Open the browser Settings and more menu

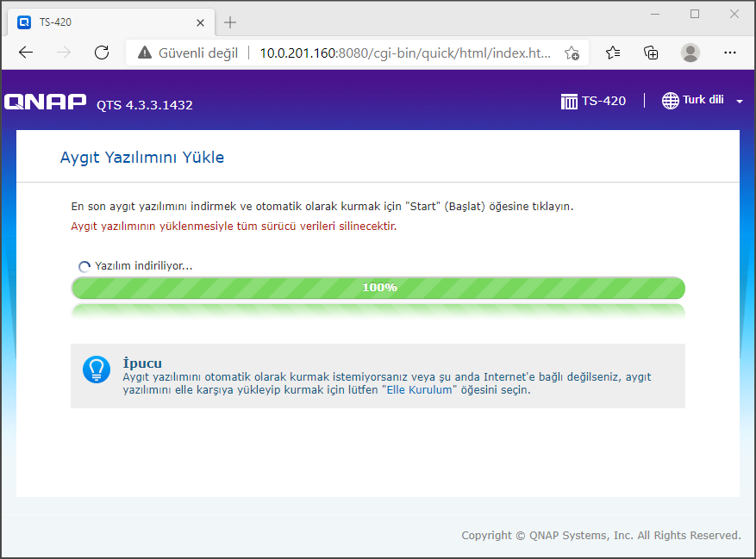729,53
